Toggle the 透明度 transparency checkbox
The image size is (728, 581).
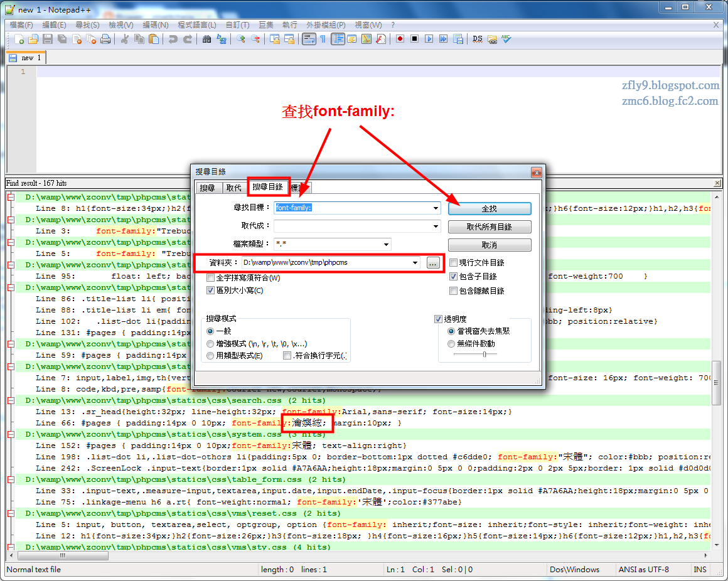[438, 319]
